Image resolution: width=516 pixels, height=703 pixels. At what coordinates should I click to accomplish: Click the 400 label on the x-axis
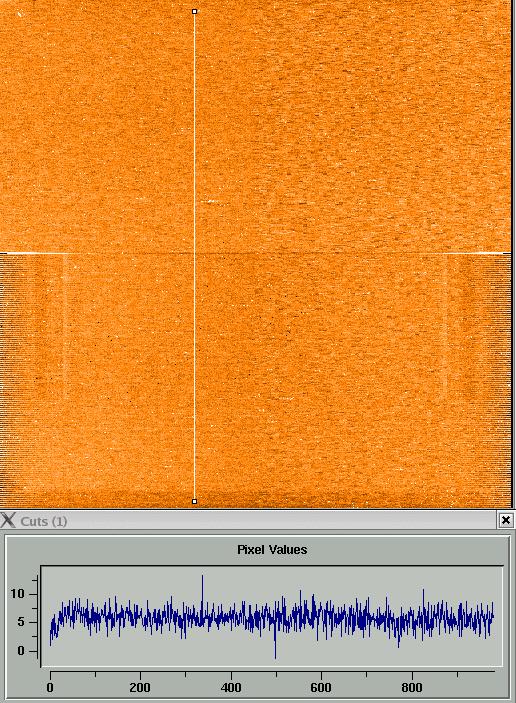(231, 687)
